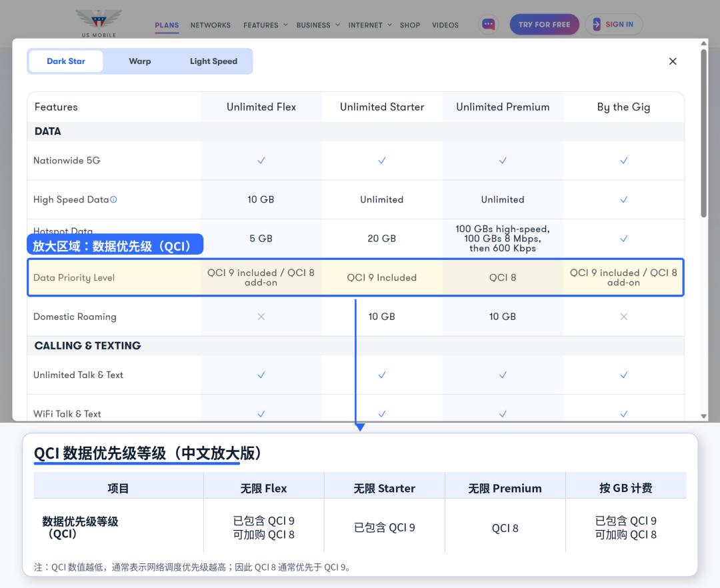Click Nationwide 5G checkmark under Unlimited Premium
The image size is (720, 588).
tap(503, 160)
